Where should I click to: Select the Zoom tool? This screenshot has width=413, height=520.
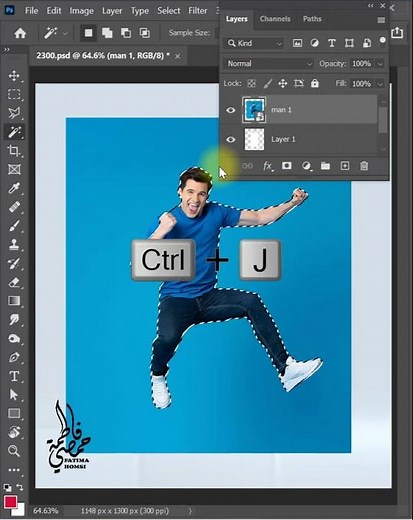tap(14, 451)
